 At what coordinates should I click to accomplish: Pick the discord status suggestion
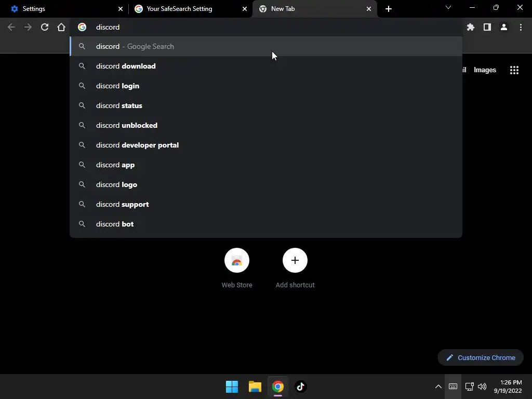(266, 105)
